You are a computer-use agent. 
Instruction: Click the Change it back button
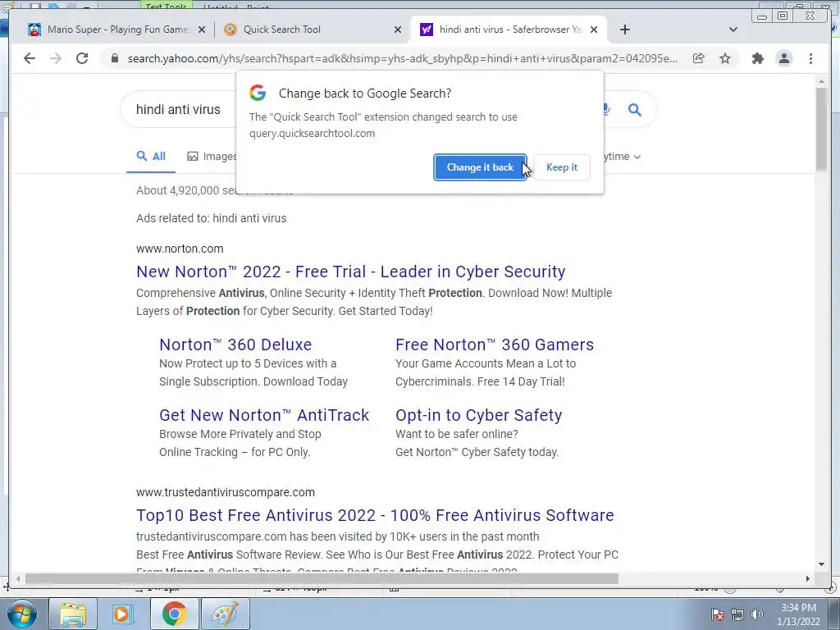480,167
